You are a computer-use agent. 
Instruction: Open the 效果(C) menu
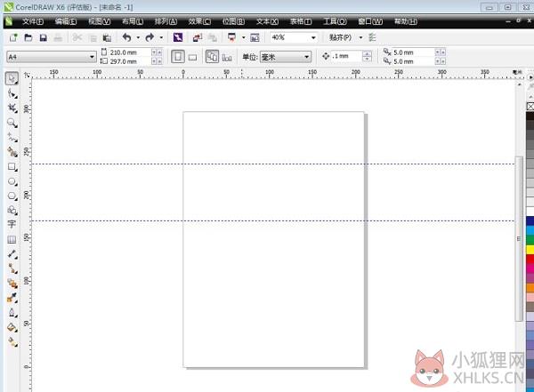pos(199,21)
